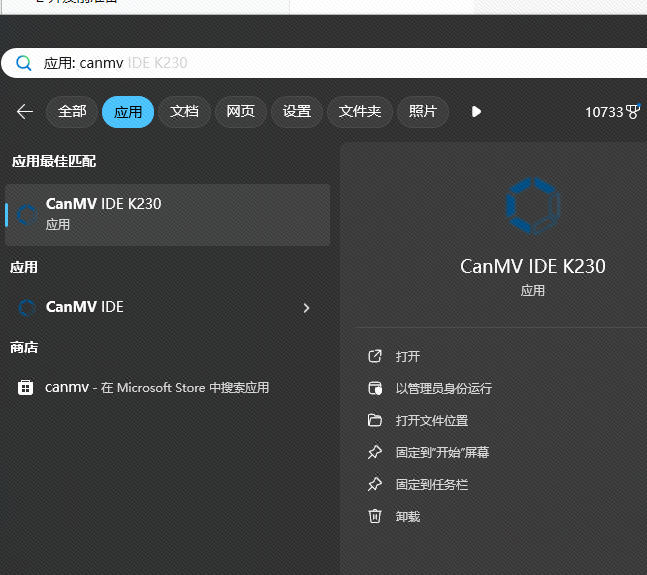
Task: Run via 以管理员身份运行
Action: [x=444, y=388]
